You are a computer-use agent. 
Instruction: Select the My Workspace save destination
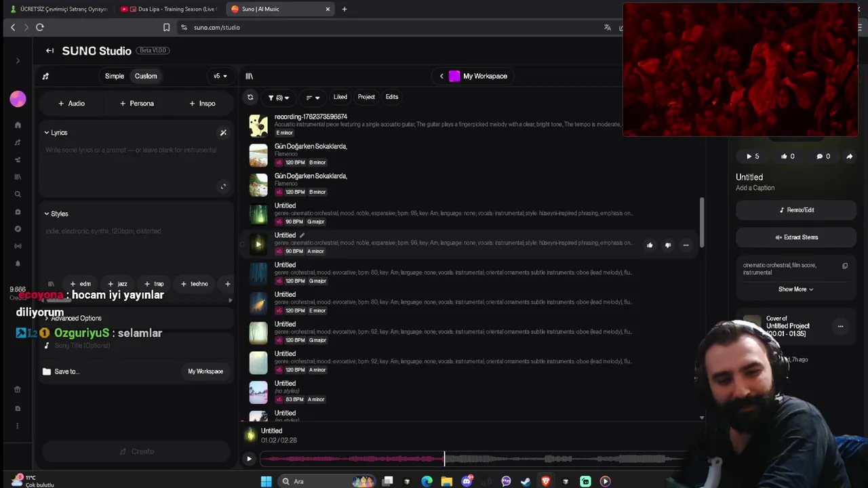pyautogui.click(x=205, y=371)
